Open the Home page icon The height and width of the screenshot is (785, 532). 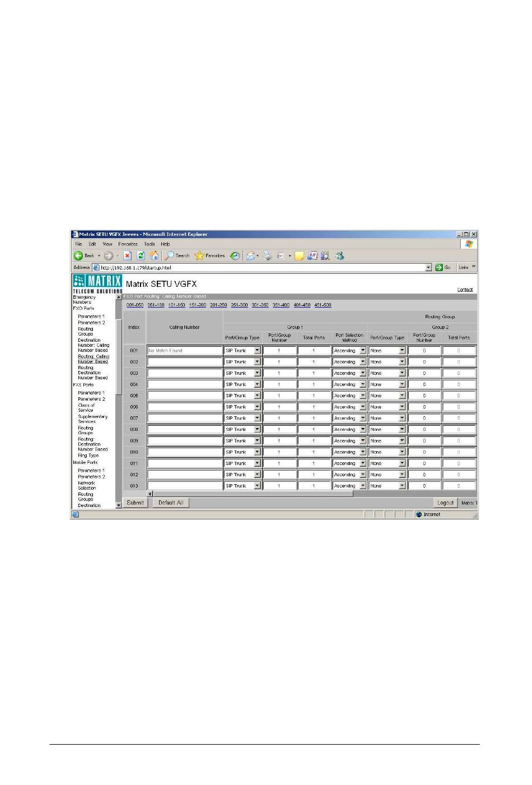click(155, 256)
